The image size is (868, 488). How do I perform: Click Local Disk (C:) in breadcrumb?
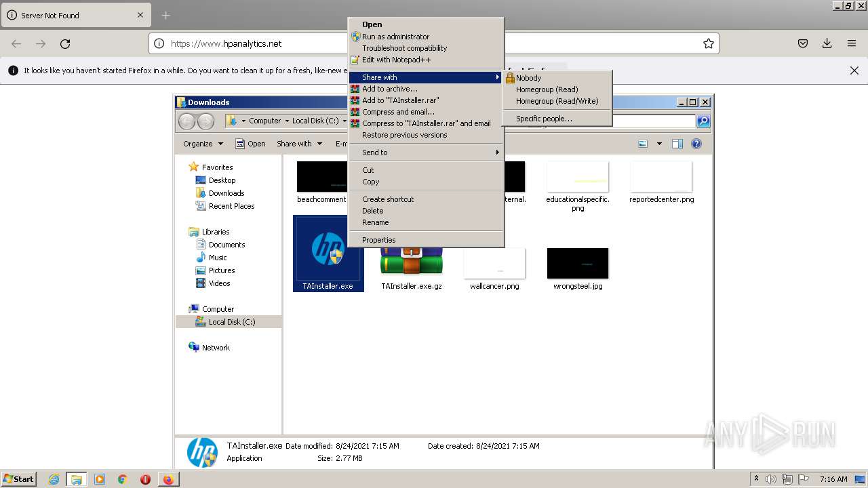(315, 121)
